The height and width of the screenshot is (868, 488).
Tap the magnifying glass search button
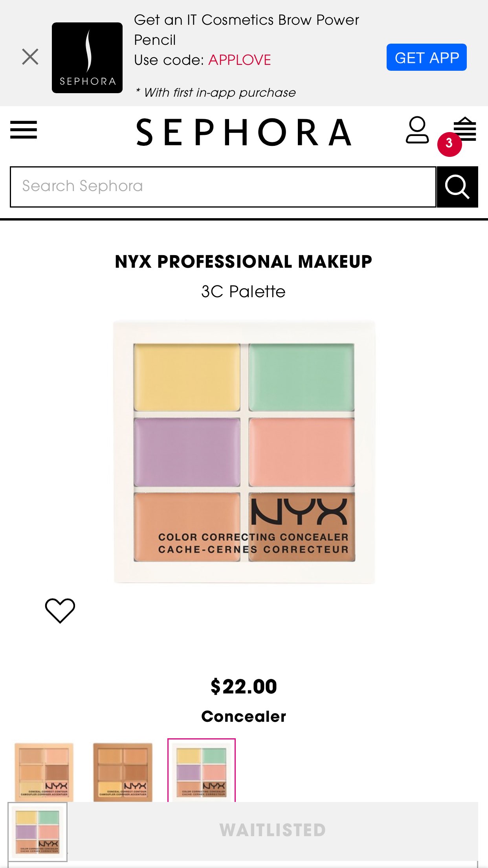(x=457, y=187)
